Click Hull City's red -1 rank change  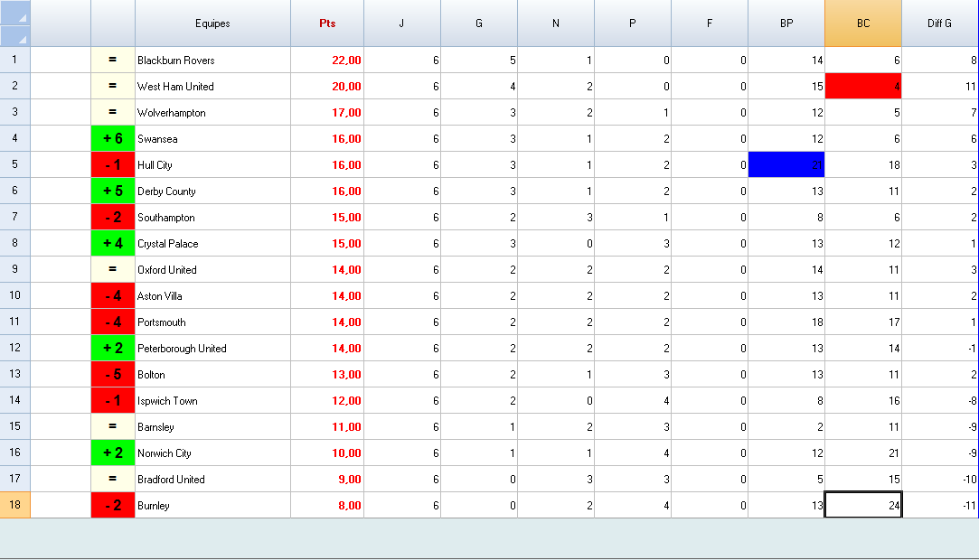click(x=113, y=164)
